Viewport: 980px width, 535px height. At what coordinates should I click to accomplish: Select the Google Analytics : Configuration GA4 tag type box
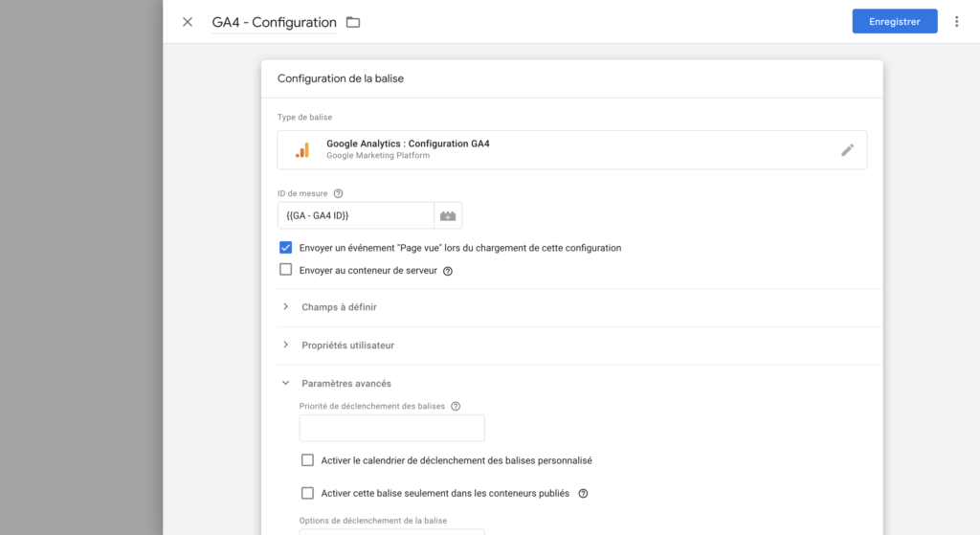click(572, 150)
